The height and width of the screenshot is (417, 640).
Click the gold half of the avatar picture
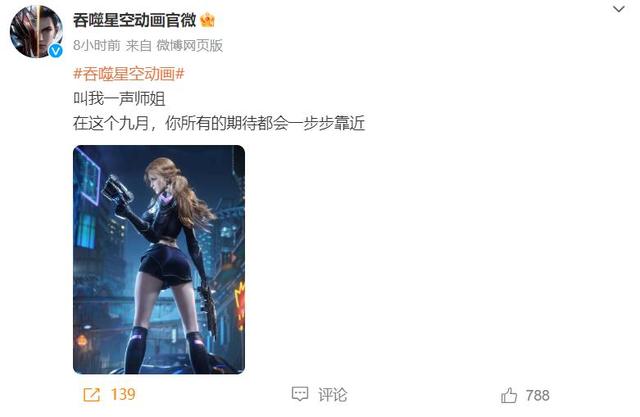[x=50, y=29]
